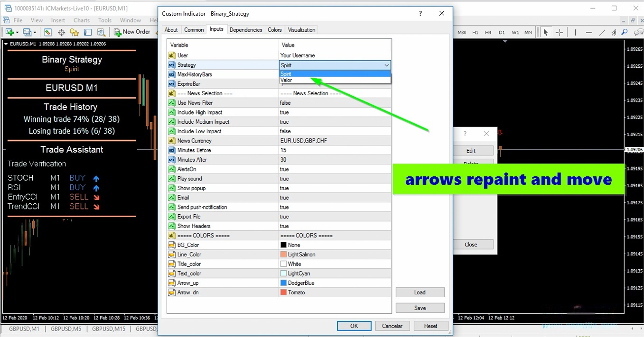Toggle the Terminal panel icon
Viewport: 644px width, 337px height.
point(88,32)
